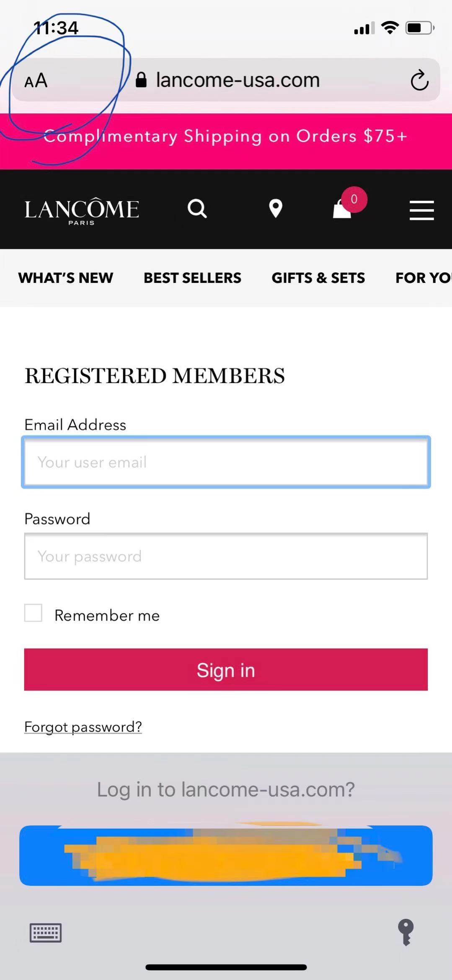Select the What's New tab
Image resolution: width=452 pixels, height=980 pixels.
point(66,278)
